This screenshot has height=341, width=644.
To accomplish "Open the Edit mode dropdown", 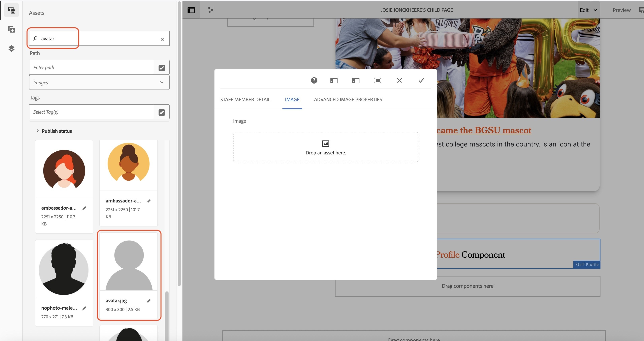I will coord(588,10).
